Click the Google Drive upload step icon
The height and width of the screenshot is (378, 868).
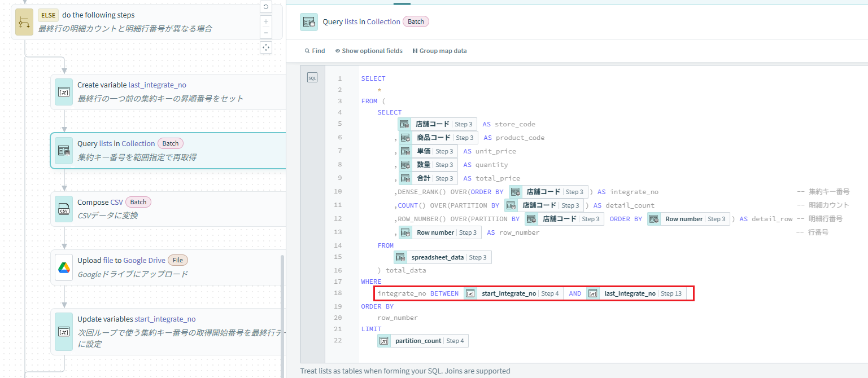tap(64, 267)
